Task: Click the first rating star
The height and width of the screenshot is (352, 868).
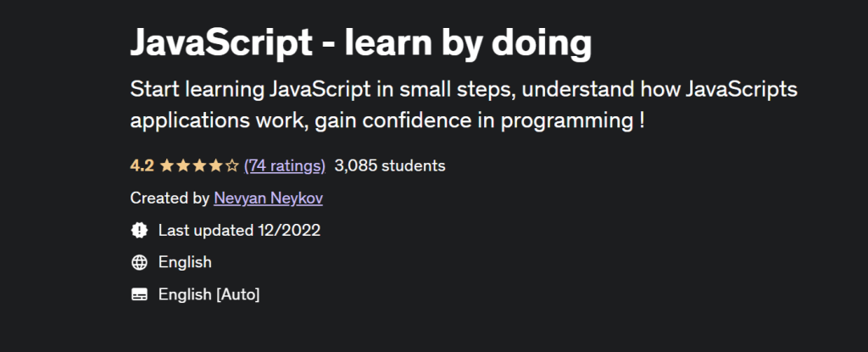Action: 166,165
